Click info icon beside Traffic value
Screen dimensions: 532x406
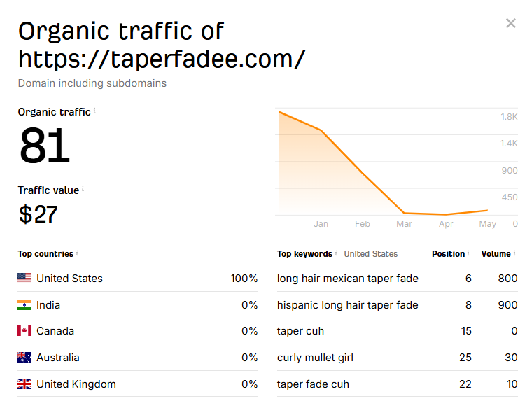[x=83, y=189]
